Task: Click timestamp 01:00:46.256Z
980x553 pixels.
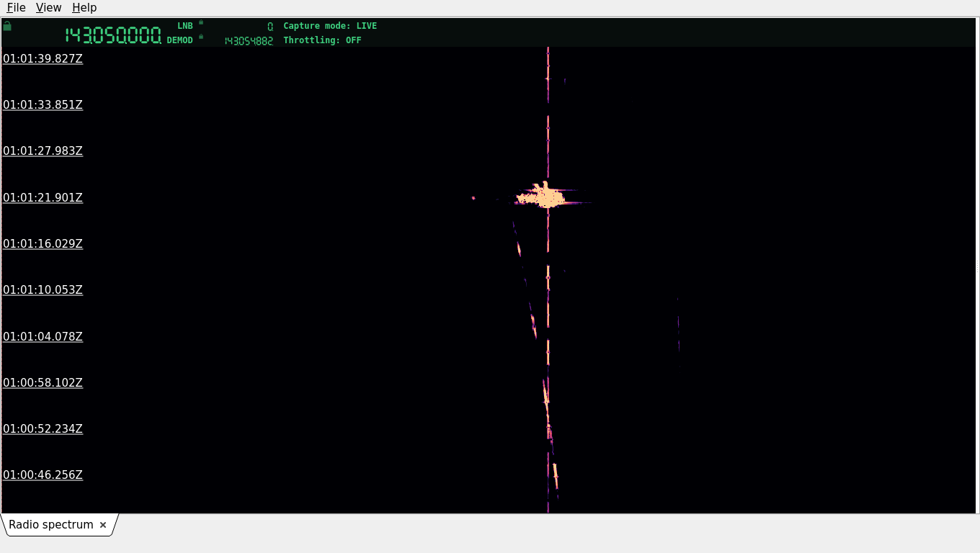Action: click(43, 475)
